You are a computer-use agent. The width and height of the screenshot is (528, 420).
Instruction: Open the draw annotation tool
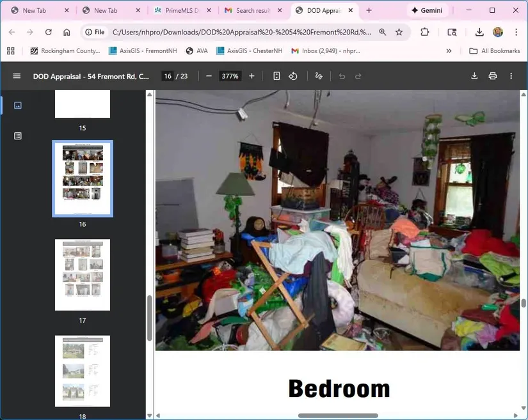[319, 76]
